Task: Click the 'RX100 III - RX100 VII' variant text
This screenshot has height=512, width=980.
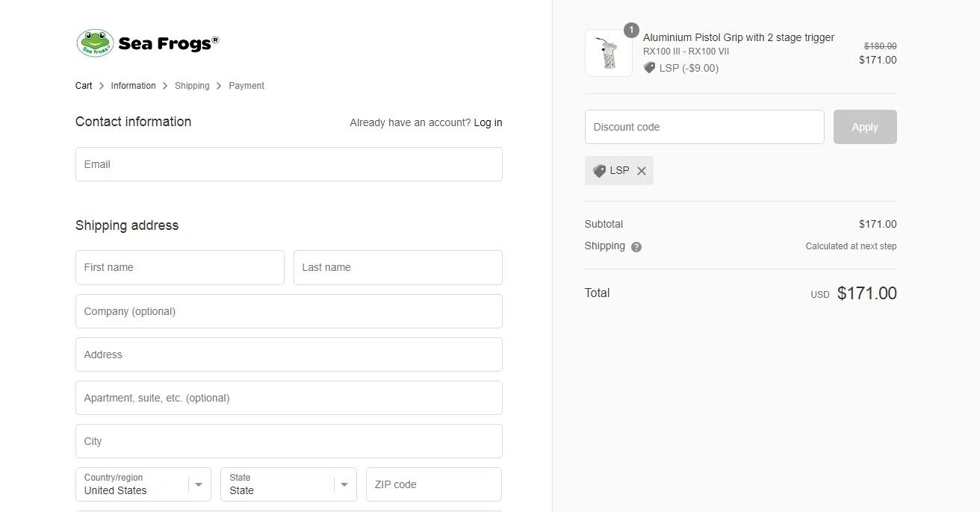Action: click(686, 51)
